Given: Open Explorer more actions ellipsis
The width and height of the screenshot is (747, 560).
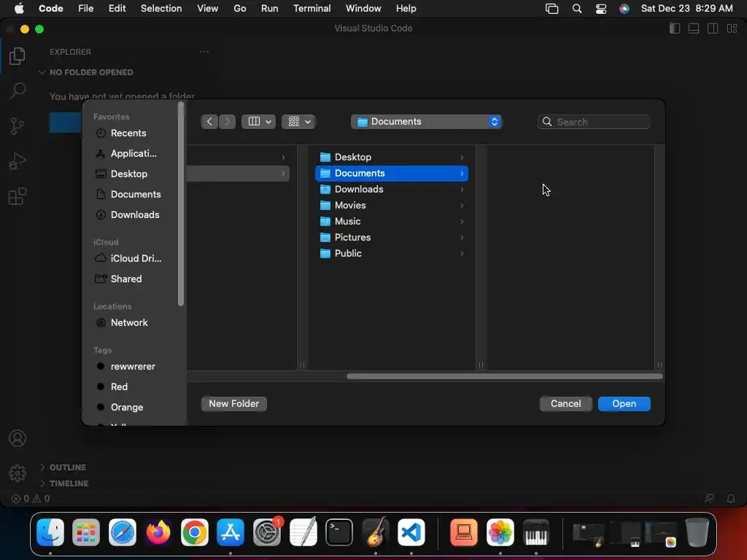Looking at the screenshot, I should point(204,52).
